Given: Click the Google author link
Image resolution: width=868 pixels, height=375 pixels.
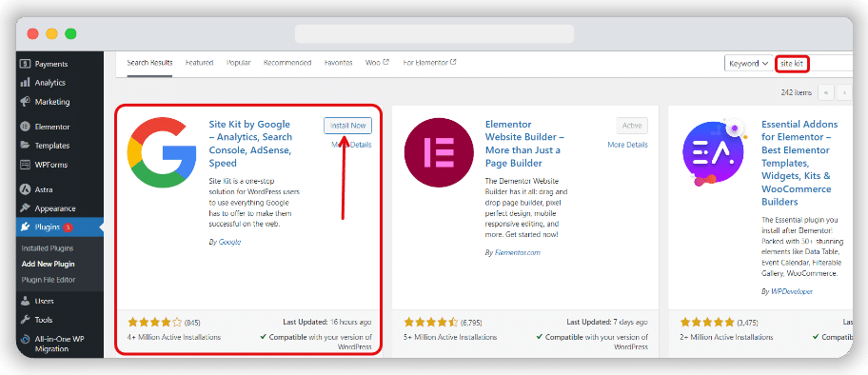Looking at the screenshot, I should [229, 242].
